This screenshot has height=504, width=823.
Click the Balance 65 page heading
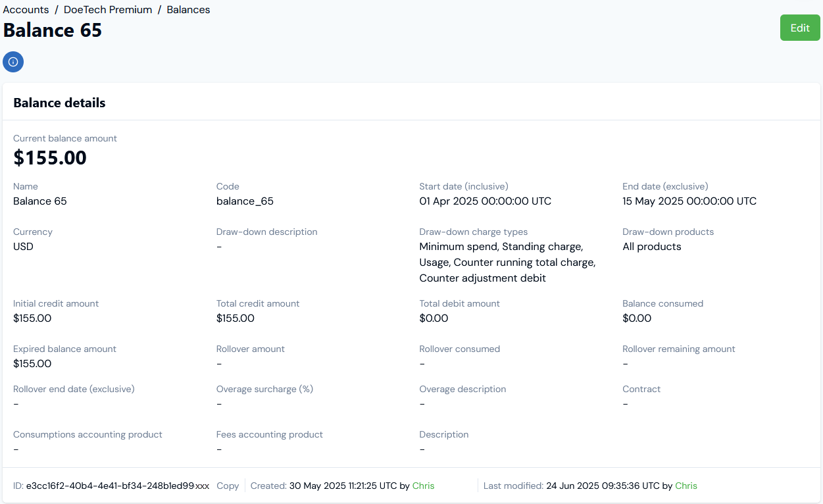click(x=53, y=30)
